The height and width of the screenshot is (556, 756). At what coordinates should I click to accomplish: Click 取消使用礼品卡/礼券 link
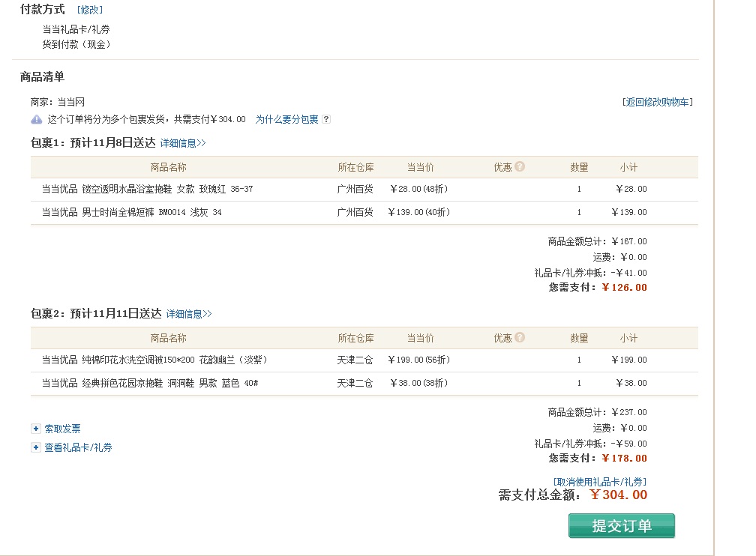coord(599,482)
